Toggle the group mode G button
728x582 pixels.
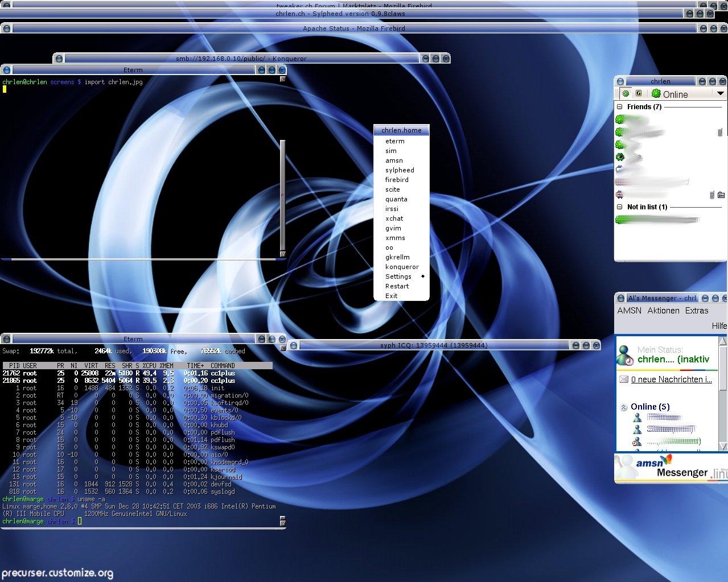tap(639, 94)
